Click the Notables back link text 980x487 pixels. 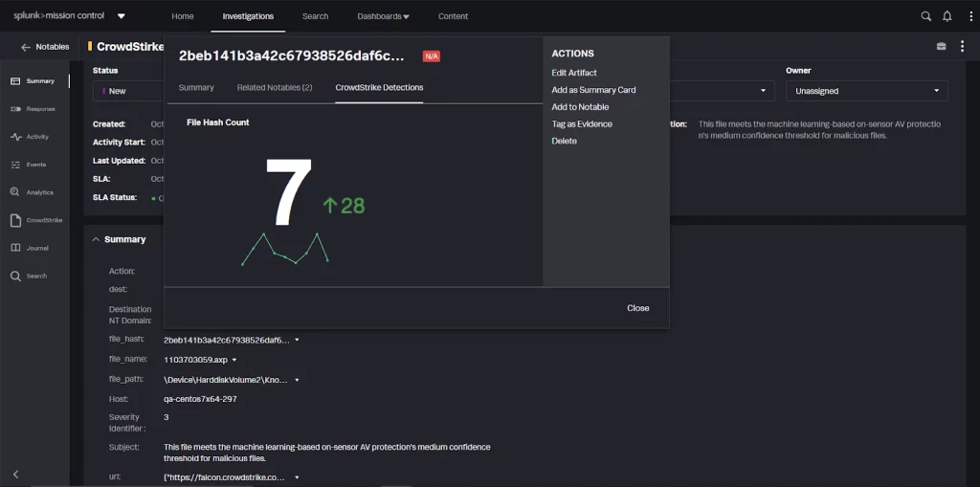coord(53,47)
